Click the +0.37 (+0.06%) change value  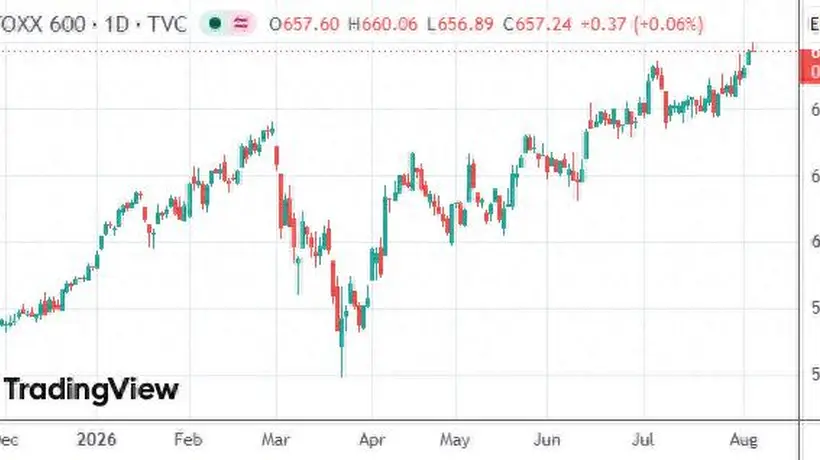click(x=642, y=24)
